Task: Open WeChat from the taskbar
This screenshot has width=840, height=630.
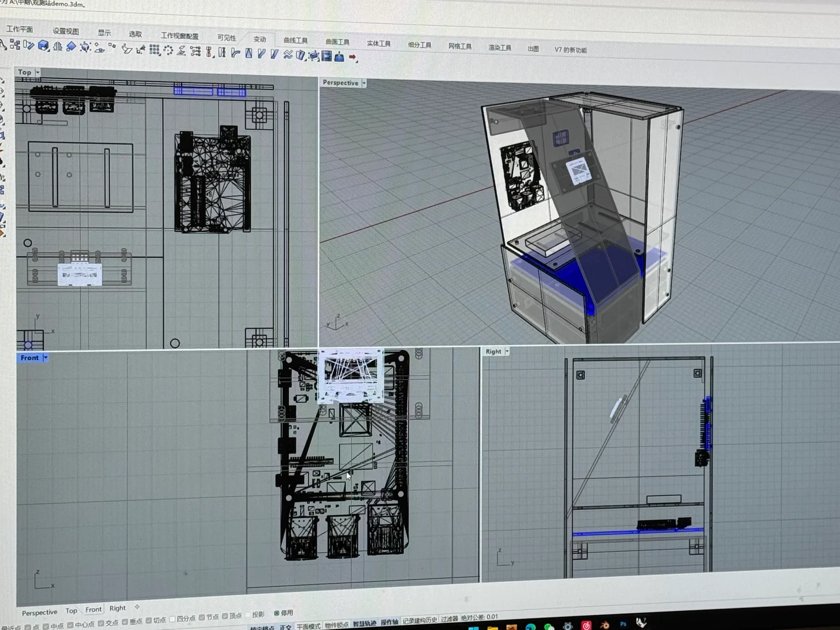Action: [x=549, y=627]
